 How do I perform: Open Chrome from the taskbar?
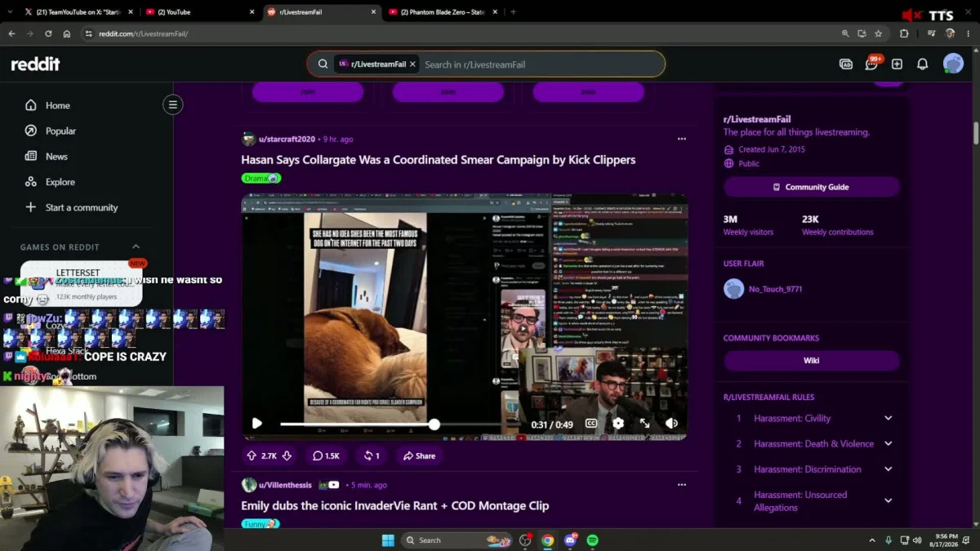547,540
